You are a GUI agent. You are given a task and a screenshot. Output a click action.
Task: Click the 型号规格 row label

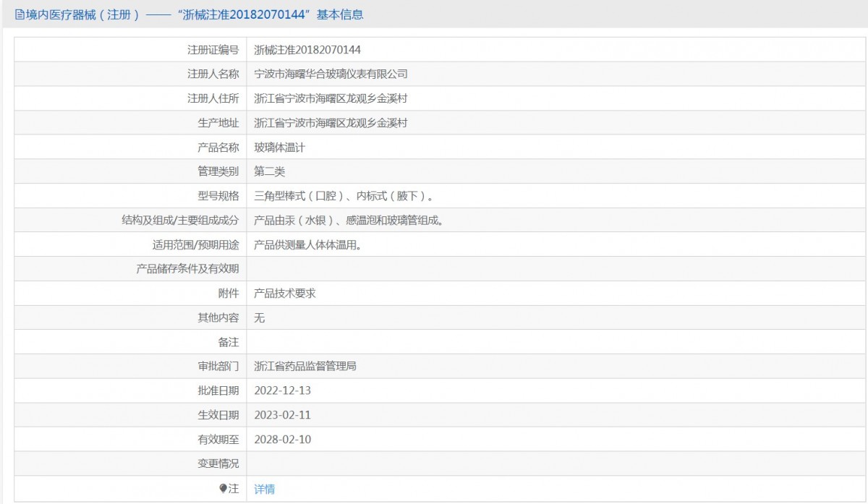[218, 196]
